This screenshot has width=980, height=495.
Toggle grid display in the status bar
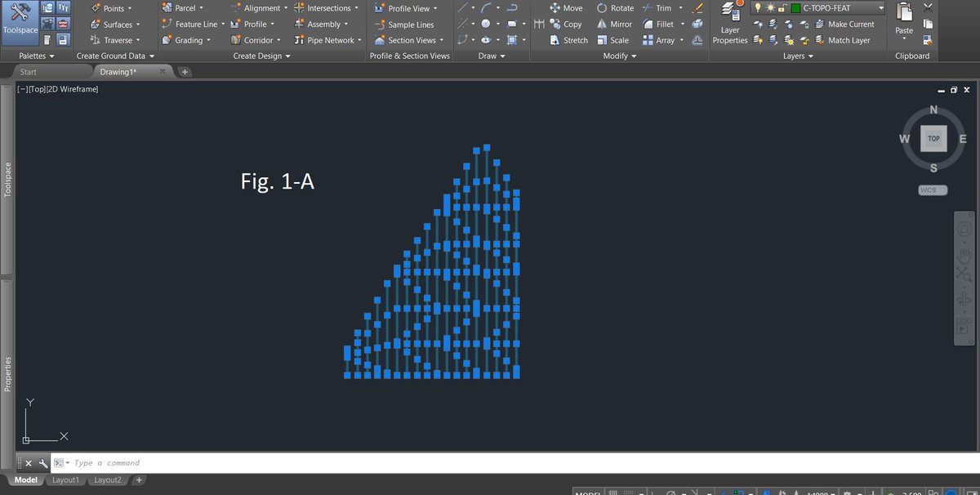point(612,492)
